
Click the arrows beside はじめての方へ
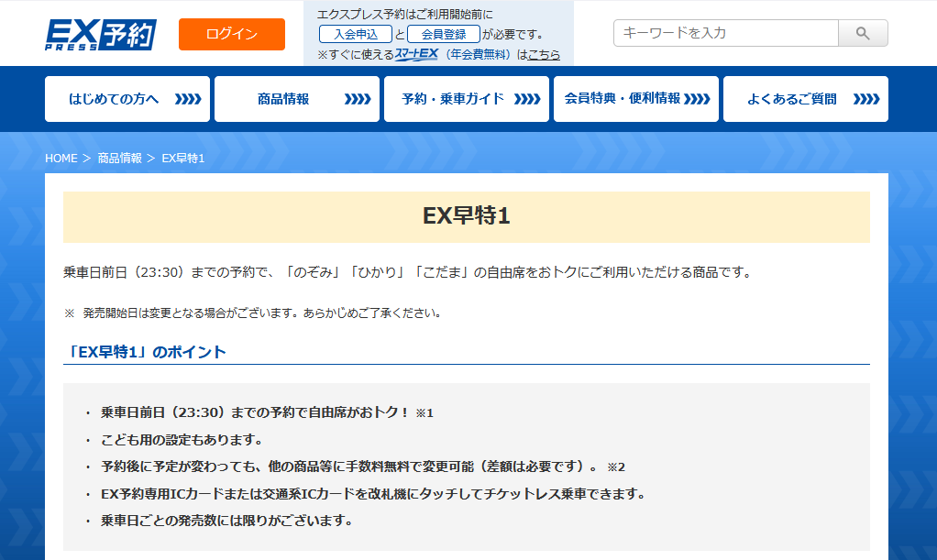188,99
